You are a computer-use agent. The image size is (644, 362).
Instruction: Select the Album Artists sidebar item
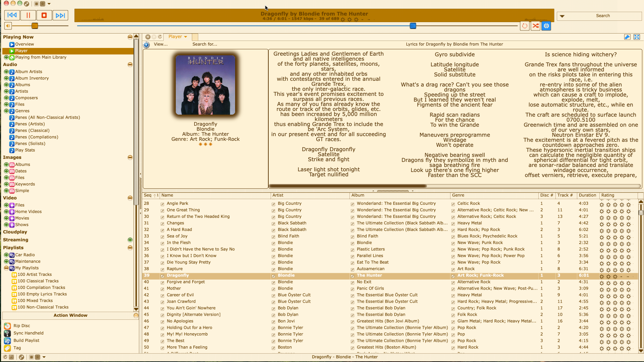[29, 72]
